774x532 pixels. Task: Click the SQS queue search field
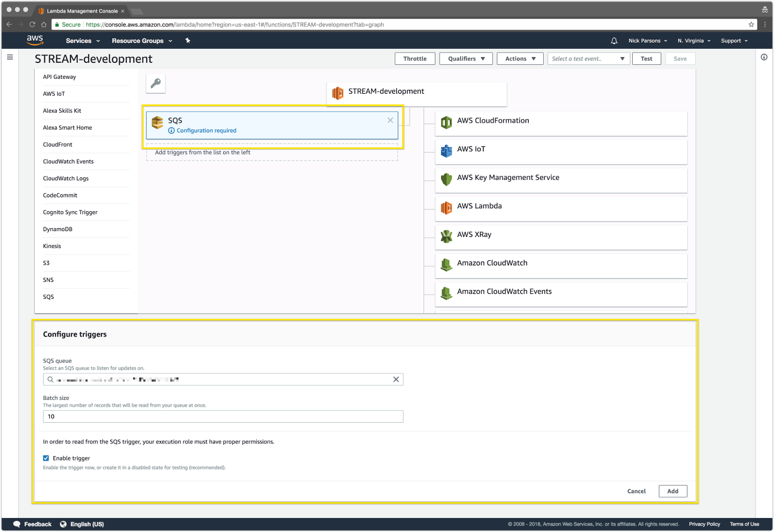(223, 379)
